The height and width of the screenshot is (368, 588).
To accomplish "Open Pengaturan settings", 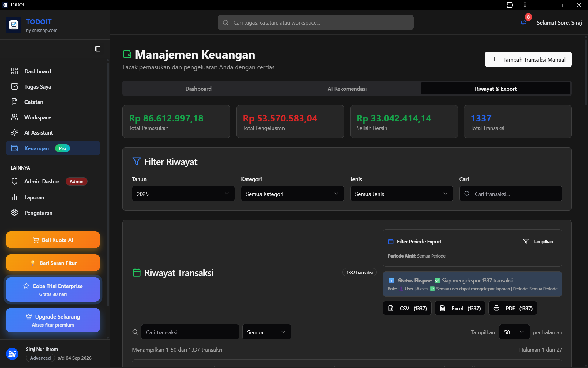I will tap(38, 213).
